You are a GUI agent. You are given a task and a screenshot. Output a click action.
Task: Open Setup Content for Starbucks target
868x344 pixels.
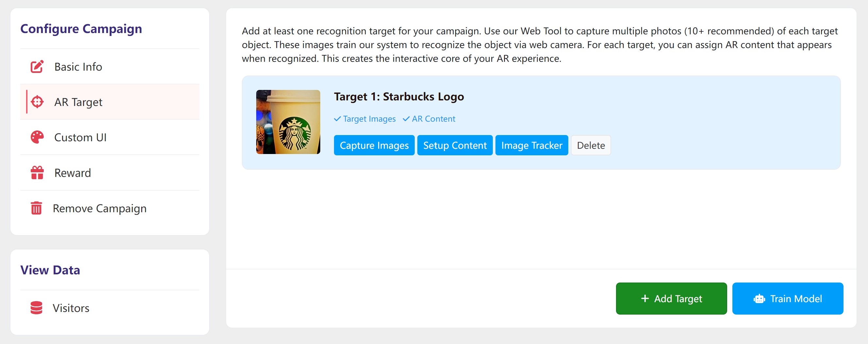455,146
